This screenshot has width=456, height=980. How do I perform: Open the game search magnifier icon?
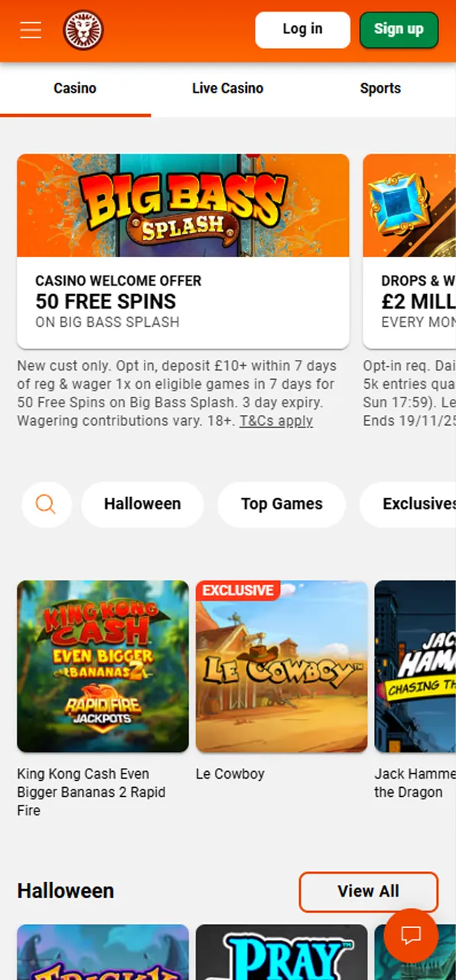47,505
